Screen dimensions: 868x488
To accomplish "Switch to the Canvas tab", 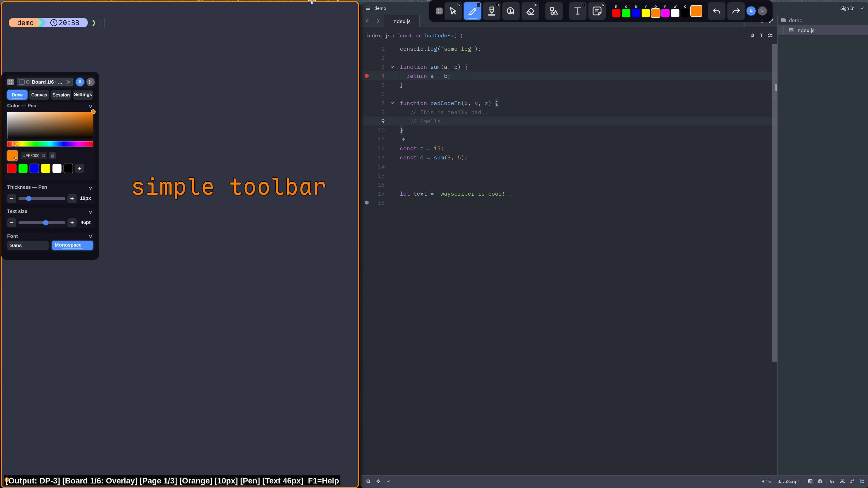I will 39,95.
